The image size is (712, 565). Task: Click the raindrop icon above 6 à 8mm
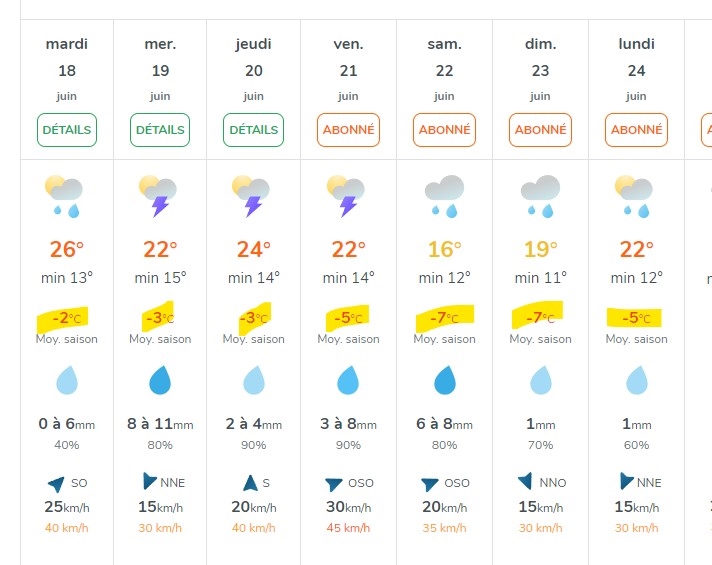pos(445,380)
